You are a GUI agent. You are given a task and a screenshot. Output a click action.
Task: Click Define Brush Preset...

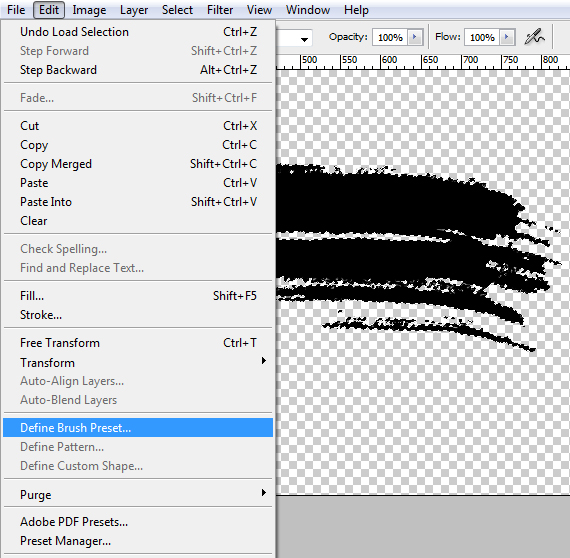pos(138,427)
